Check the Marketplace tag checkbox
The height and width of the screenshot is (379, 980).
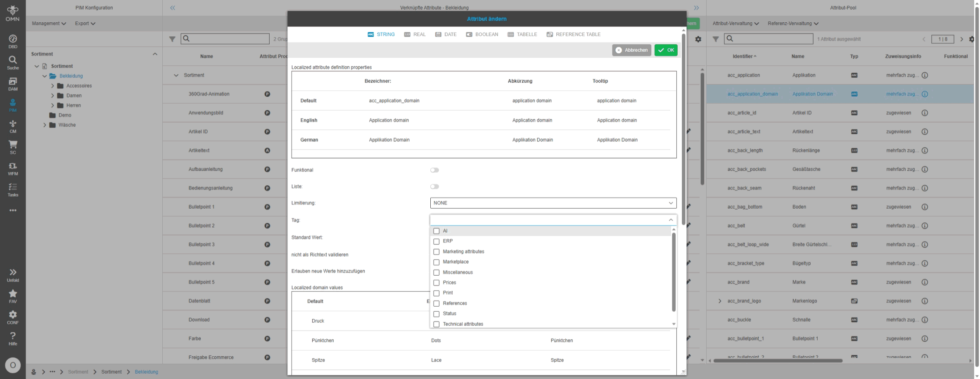click(436, 262)
